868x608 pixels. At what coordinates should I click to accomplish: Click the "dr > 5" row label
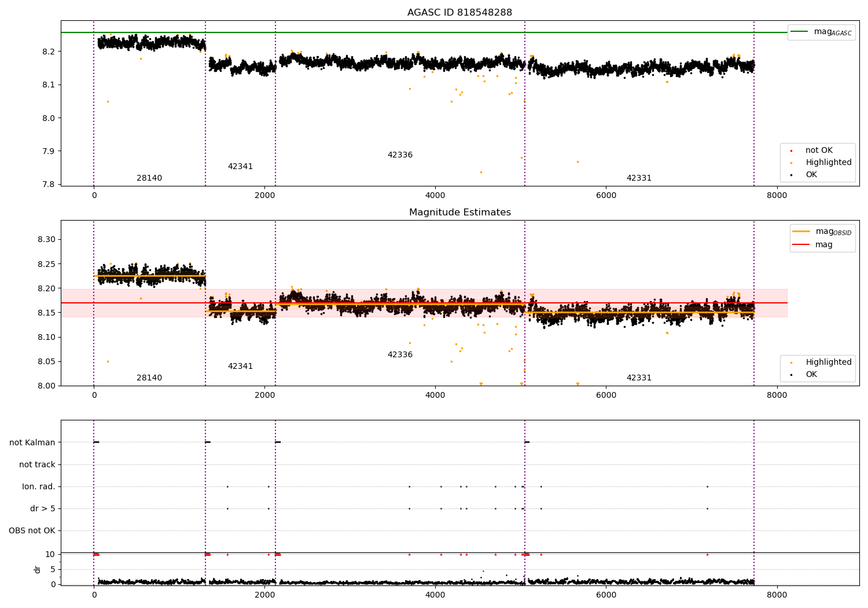click(43, 509)
